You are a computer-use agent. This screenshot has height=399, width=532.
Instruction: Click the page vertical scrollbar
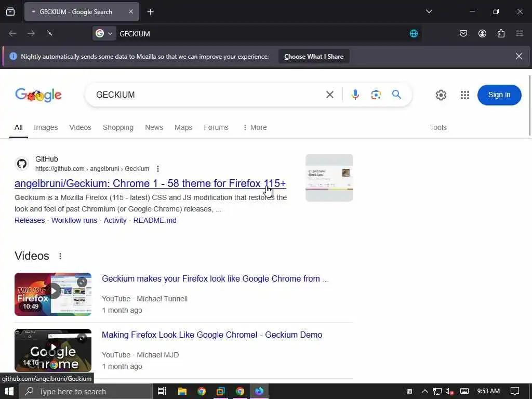pyautogui.click(x=529, y=105)
